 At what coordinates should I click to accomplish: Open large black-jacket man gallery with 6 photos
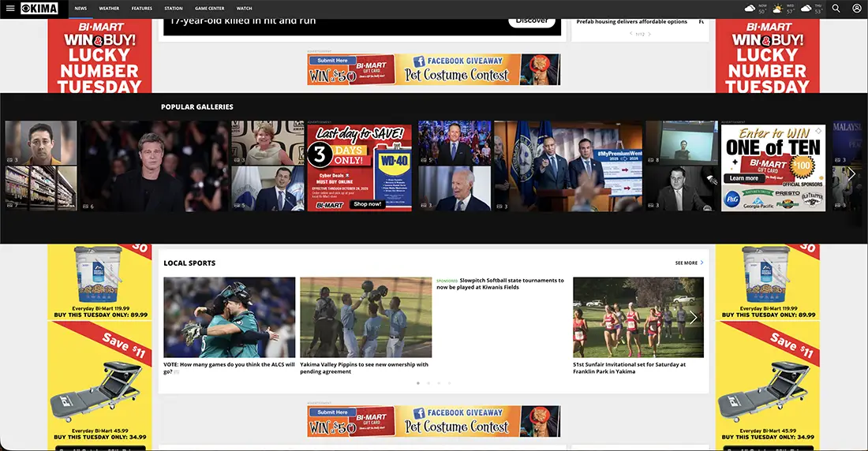[155, 166]
